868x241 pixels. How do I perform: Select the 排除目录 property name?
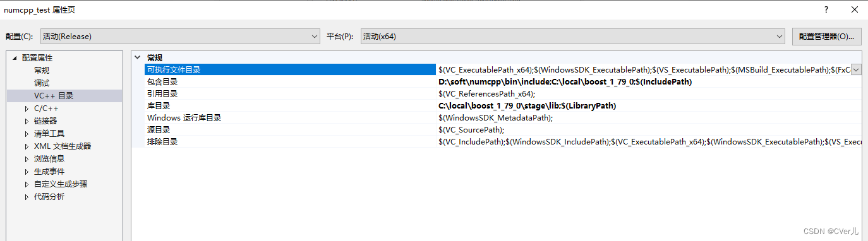pyautogui.click(x=162, y=142)
